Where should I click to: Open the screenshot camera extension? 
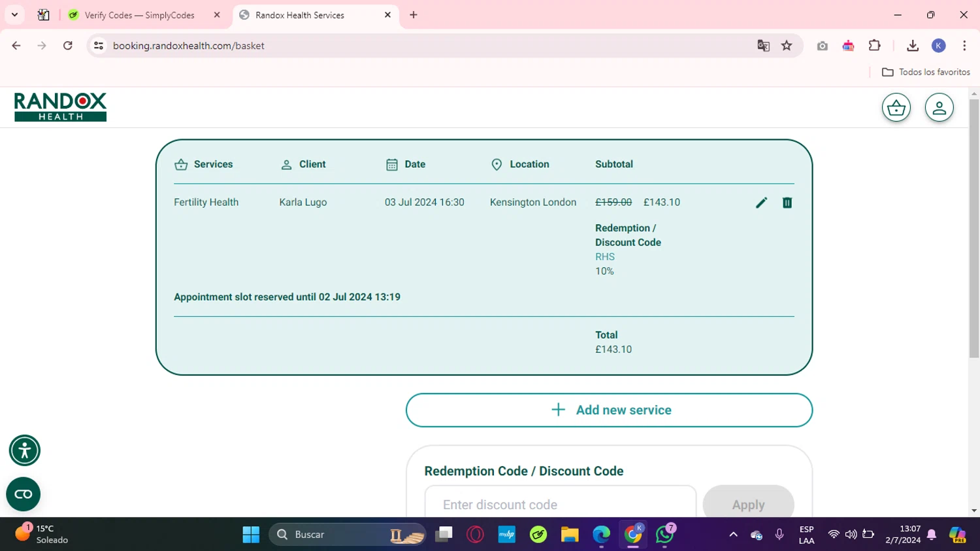pos(823,46)
